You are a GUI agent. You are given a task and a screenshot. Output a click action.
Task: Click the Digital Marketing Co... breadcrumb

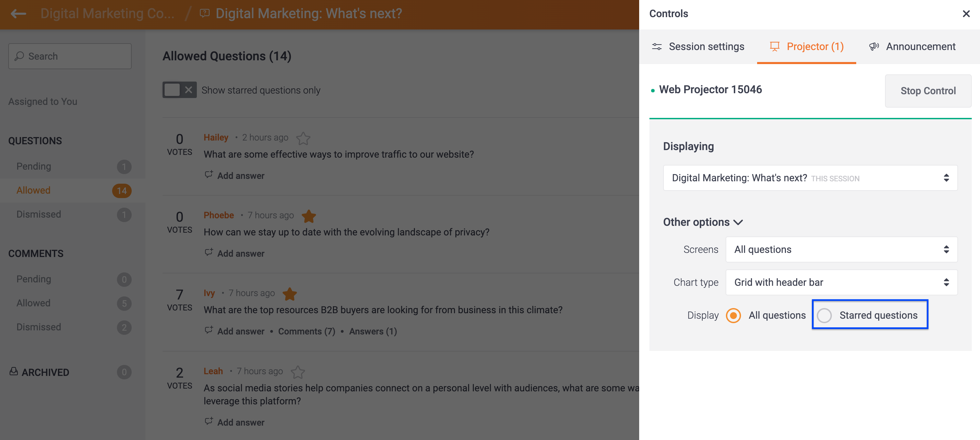pyautogui.click(x=107, y=14)
